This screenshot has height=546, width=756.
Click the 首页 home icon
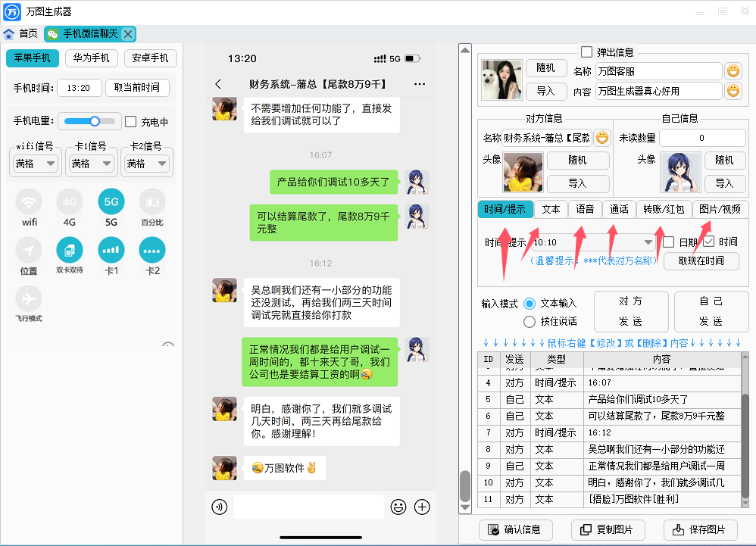click(x=8, y=34)
